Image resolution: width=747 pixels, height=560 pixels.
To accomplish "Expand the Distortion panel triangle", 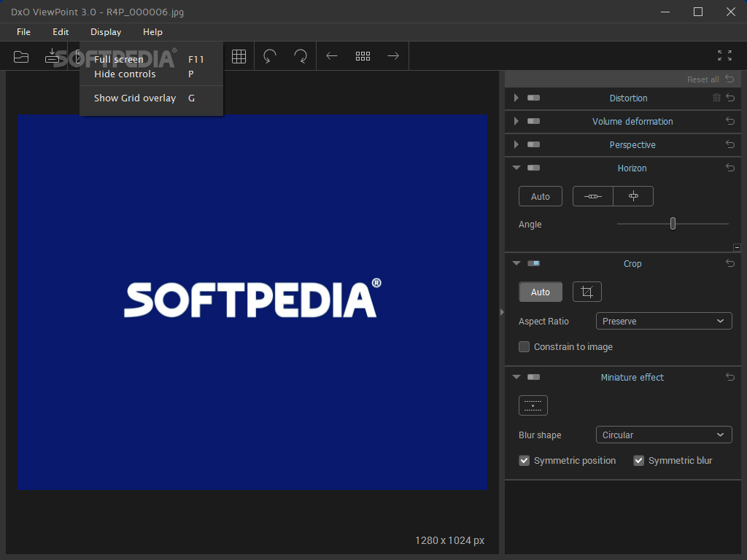I will point(516,98).
